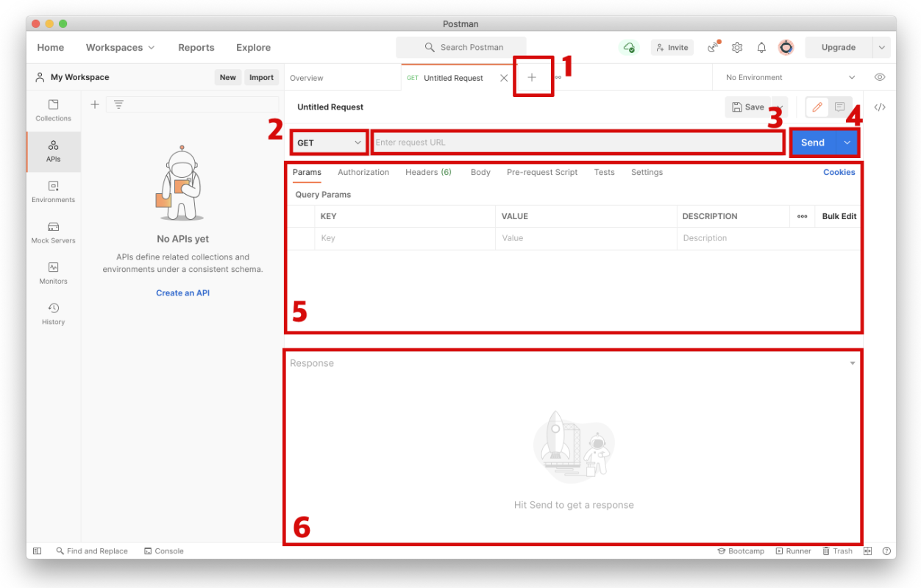Open Bootcamp in the status bar

[x=741, y=551]
